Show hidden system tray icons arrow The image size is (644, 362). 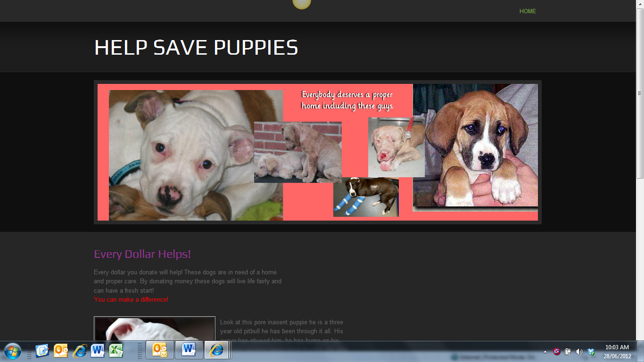[545, 352]
